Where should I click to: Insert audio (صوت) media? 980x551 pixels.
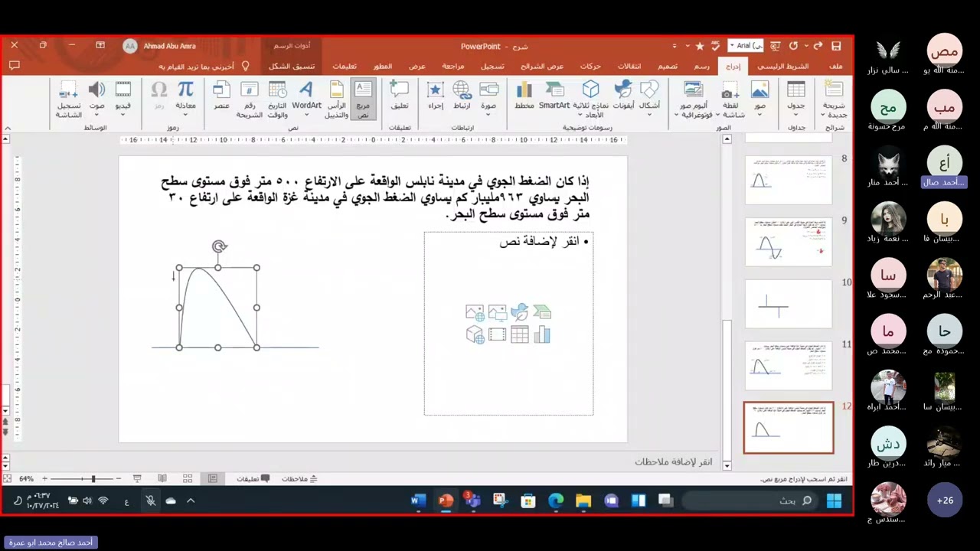(96, 98)
